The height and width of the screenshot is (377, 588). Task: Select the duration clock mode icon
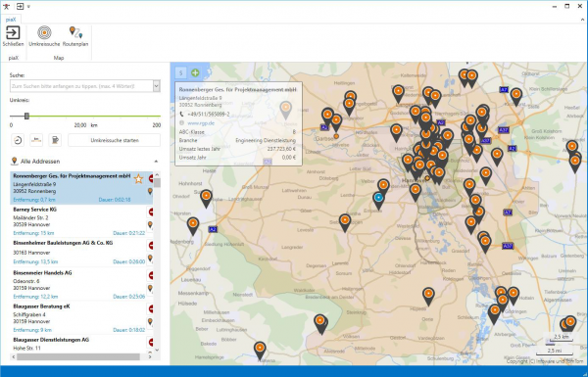[x=18, y=140]
